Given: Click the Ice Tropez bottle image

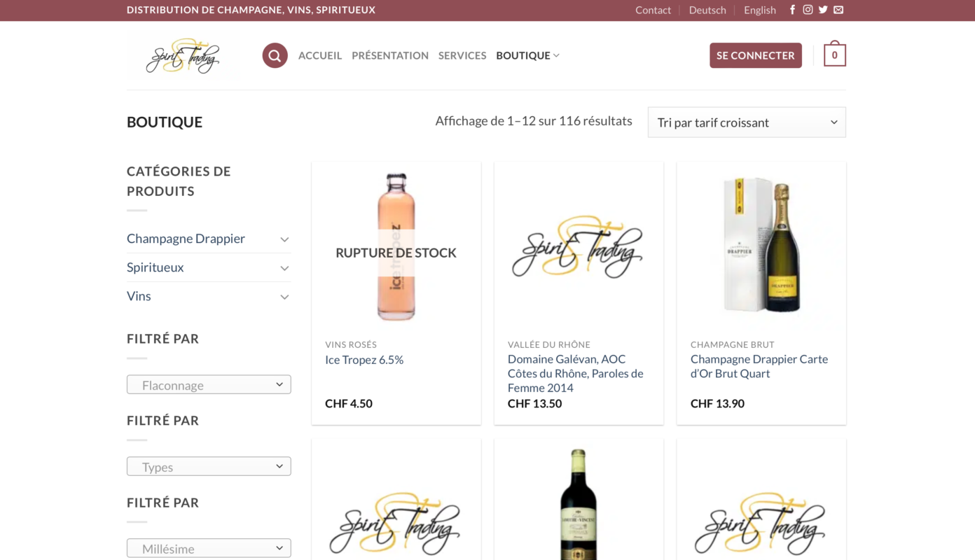Looking at the screenshot, I should [x=396, y=246].
